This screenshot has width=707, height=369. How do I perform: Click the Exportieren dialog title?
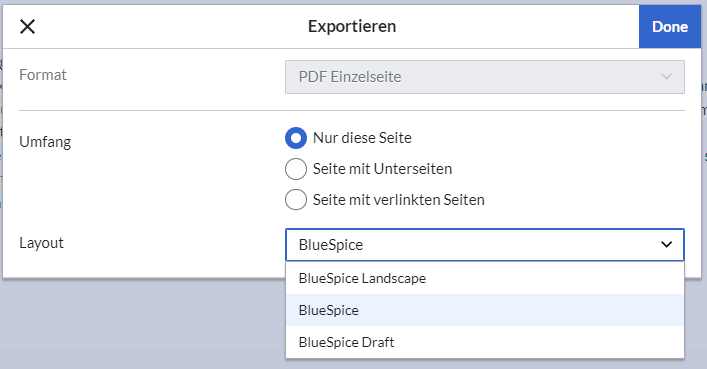click(x=352, y=27)
